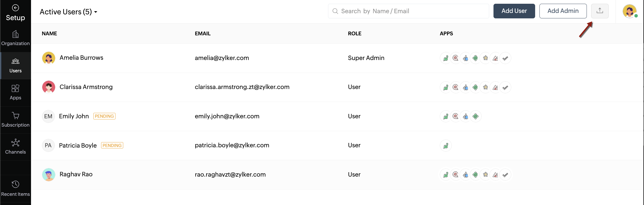Go to Channels in the sidebar
The width and height of the screenshot is (644, 205).
[16, 147]
